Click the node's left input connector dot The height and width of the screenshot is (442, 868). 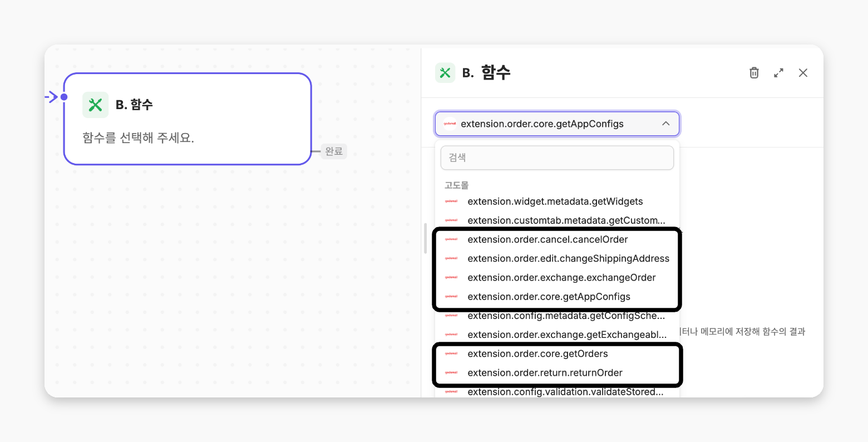(64, 97)
